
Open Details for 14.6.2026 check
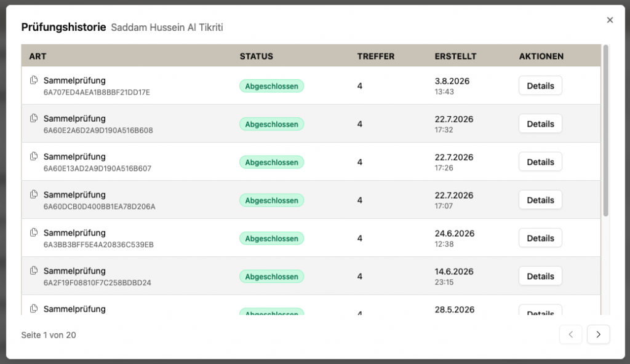540,277
